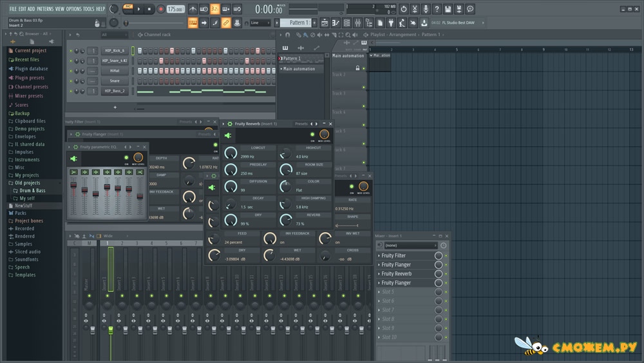644x363 pixels.
Task: Open the plugin picker plug icon
Action: click(391, 23)
